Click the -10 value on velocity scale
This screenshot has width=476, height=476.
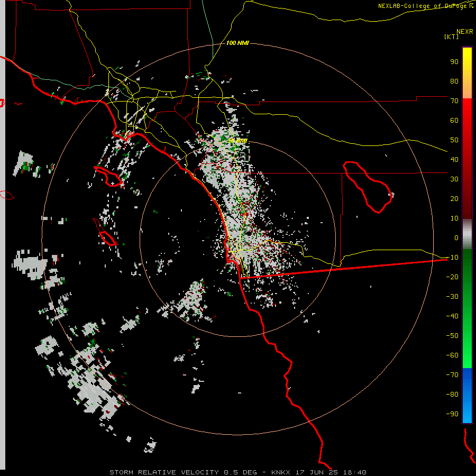[452, 258]
